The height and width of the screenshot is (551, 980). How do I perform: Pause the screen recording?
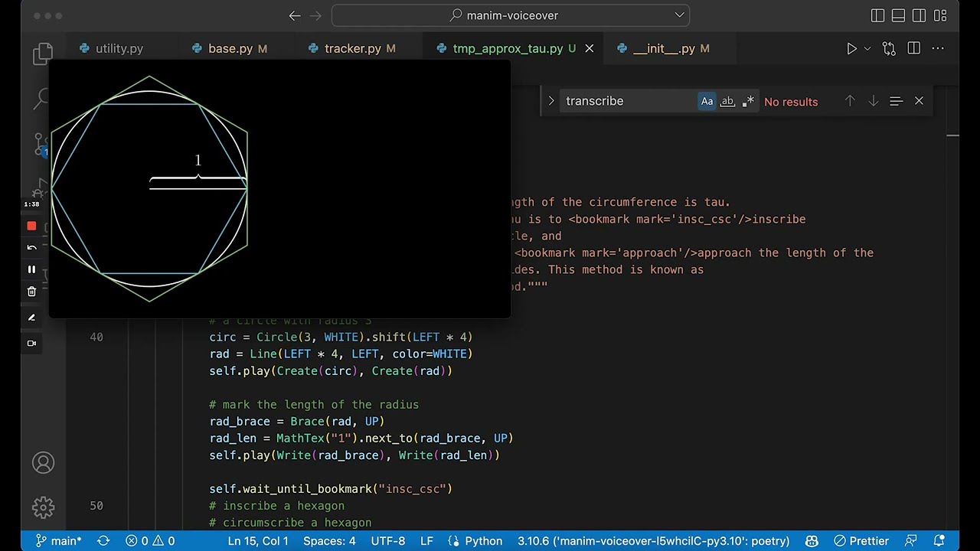31,269
